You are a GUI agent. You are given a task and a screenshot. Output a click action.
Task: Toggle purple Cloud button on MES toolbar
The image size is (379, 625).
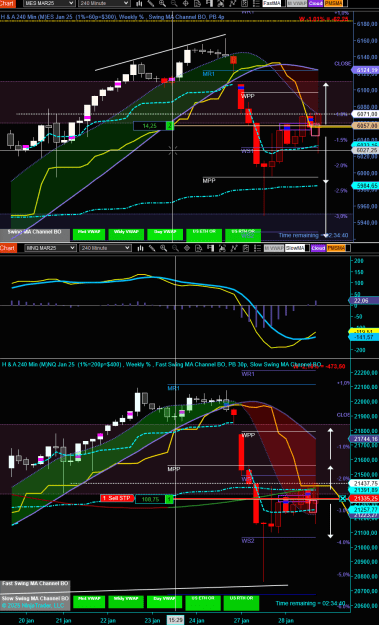tap(315, 3)
